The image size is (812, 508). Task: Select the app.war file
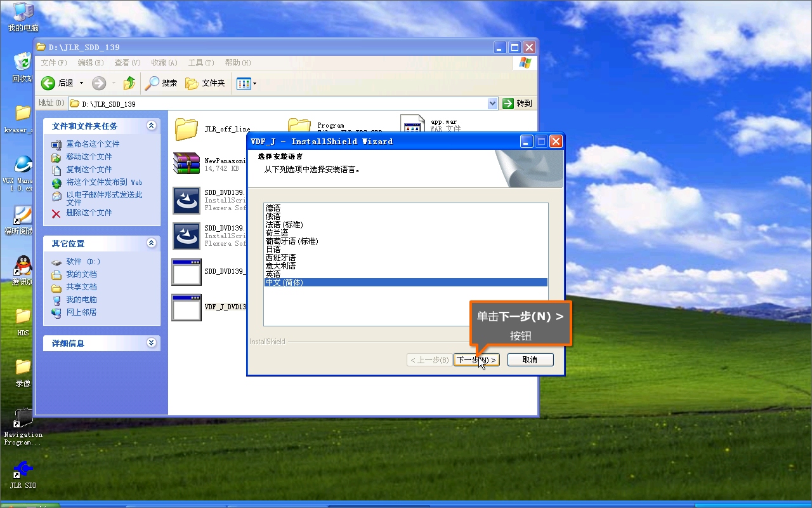[x=431, y=125]
